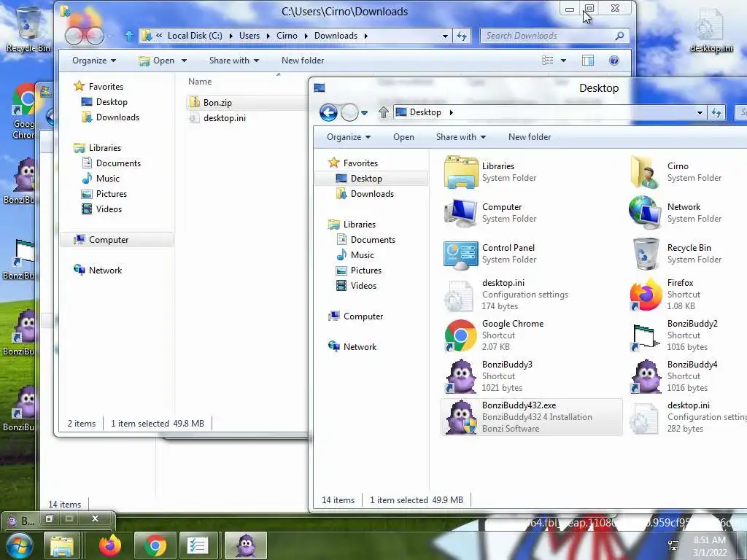
Task: Open the BonziBuddy432.exe installer in Desktop window
Action: pos(531,417)
